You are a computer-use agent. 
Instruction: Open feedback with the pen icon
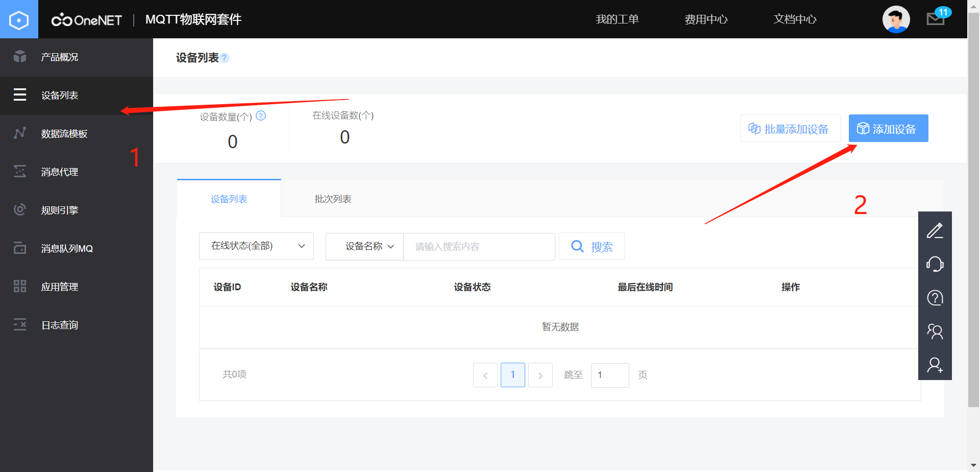(x=935, y=230)
